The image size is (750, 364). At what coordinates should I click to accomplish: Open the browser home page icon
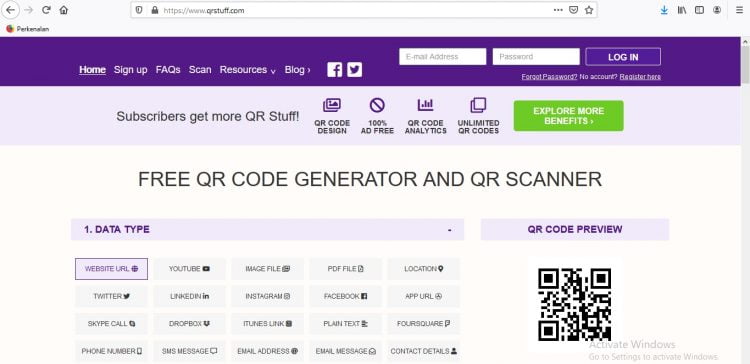64,10
